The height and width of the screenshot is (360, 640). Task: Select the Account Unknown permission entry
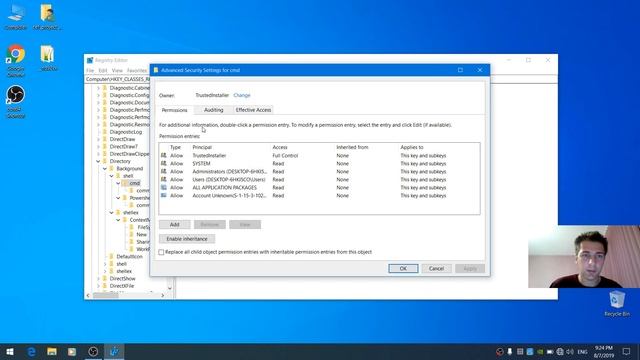(319, 196)
